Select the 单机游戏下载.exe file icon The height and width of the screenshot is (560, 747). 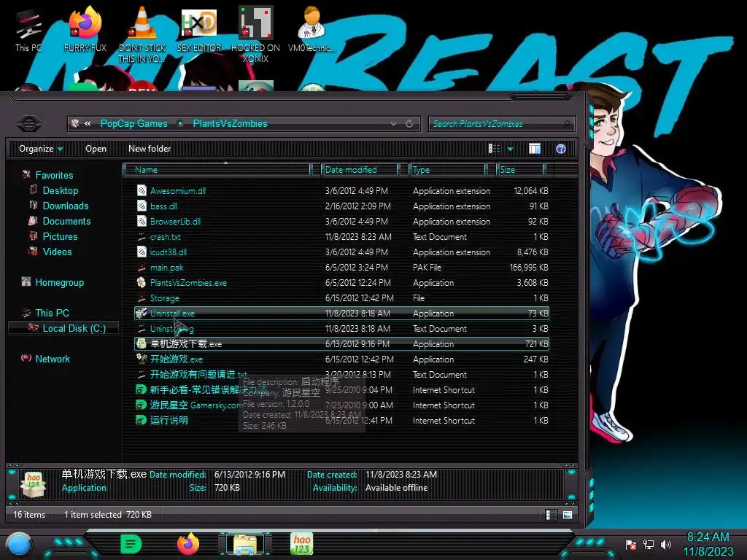pos(142,343)
